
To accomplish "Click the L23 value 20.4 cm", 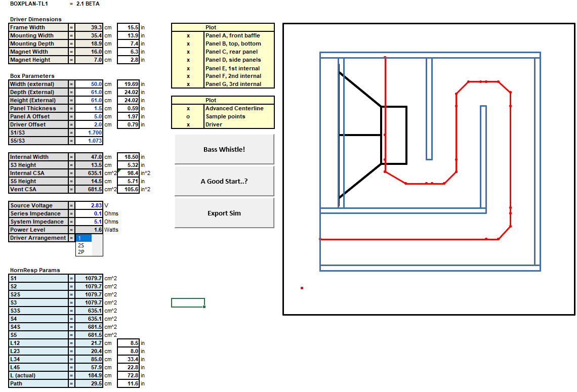I will 89,351.
